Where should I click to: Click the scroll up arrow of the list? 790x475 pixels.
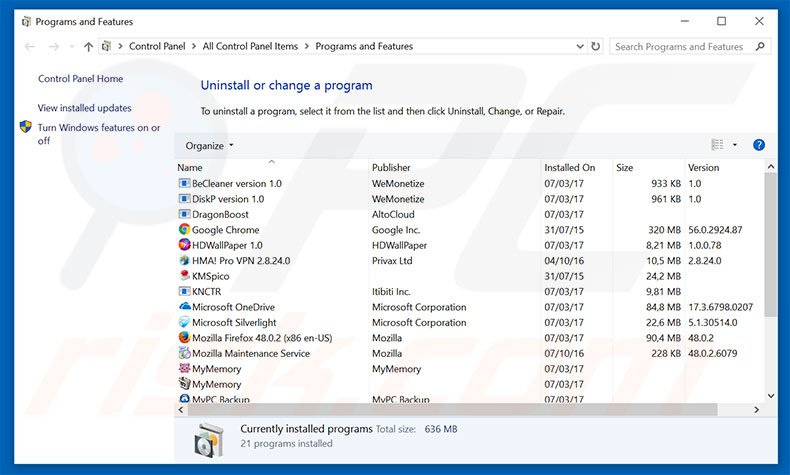coord(771,166)
